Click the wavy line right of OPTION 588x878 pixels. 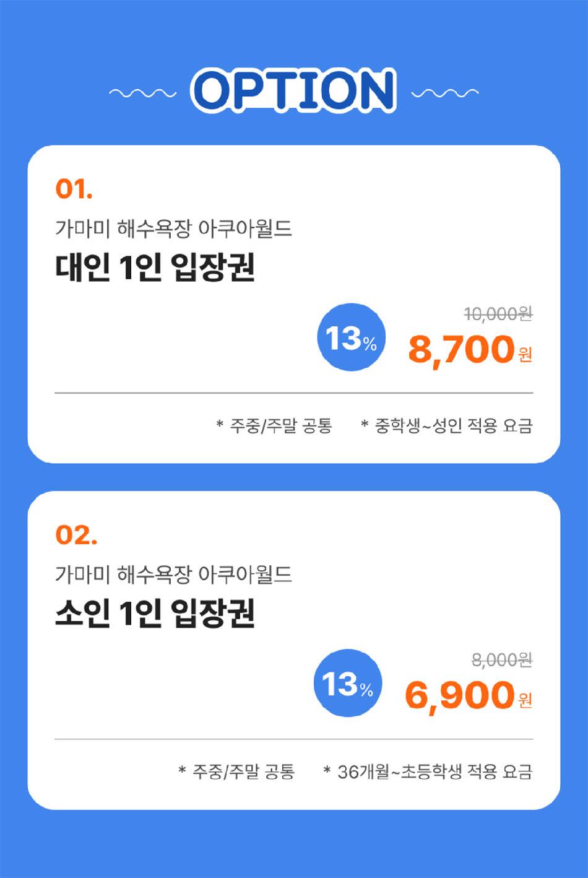point(444,93)
